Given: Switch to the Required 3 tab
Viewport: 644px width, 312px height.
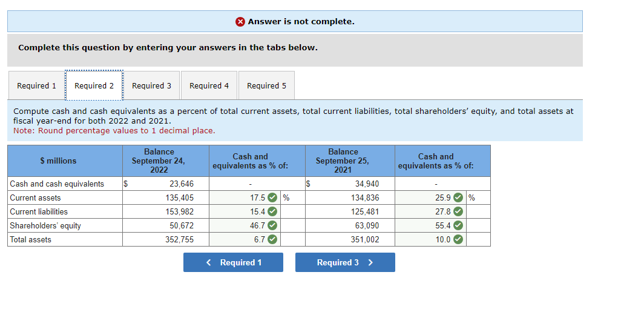Looking at the screenshot, I should 151,85.
